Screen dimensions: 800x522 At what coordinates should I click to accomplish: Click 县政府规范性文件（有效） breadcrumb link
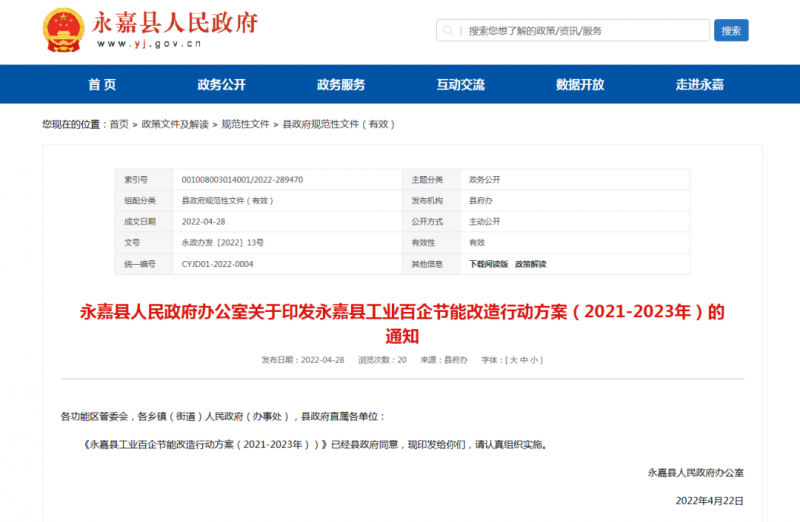(339, 124)
